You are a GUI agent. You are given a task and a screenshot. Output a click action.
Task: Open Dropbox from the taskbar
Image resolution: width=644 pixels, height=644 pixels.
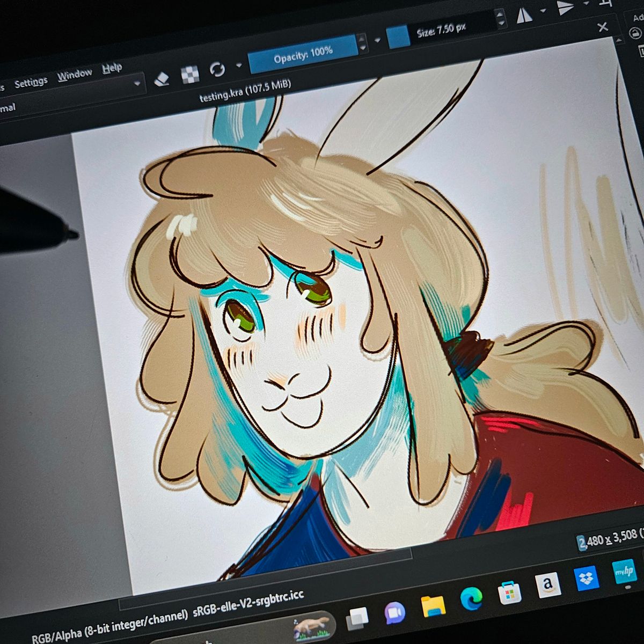[587, 579]
